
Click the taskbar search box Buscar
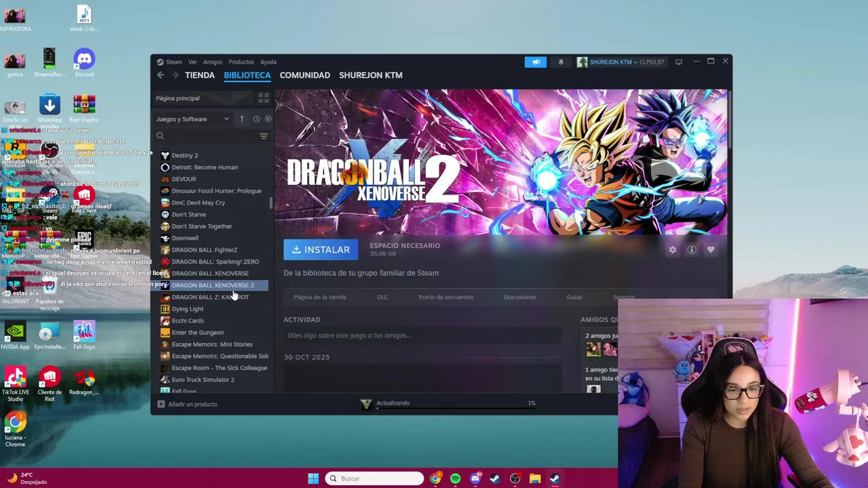coord(374,479)
